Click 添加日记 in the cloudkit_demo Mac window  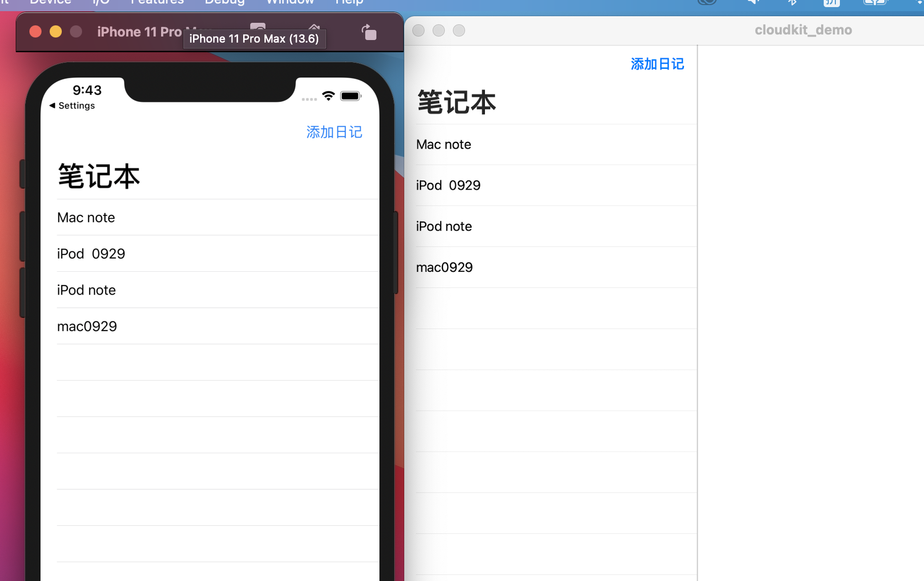coord(658,64)
